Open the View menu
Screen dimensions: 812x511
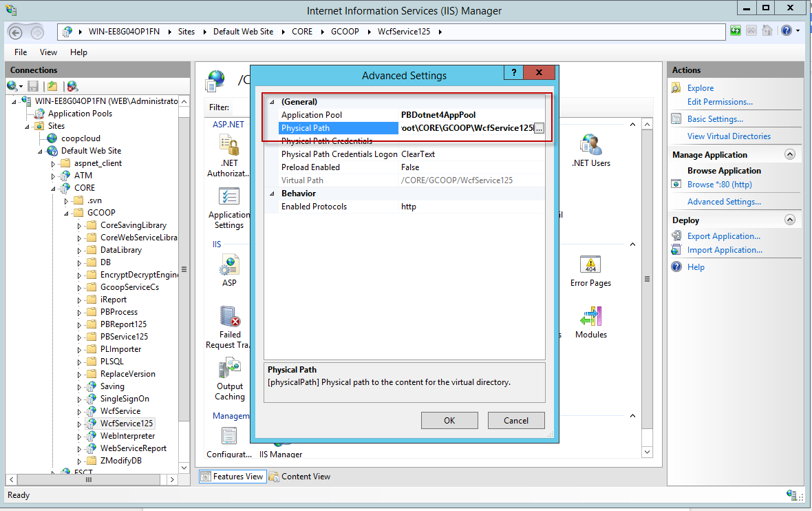48,52
